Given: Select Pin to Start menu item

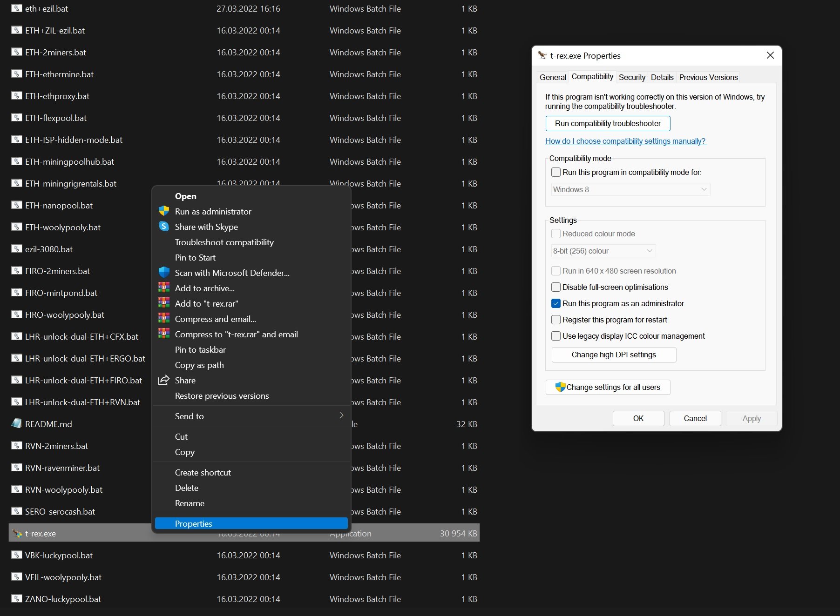Looking at the screenshot, I should (x=251, y=257).
